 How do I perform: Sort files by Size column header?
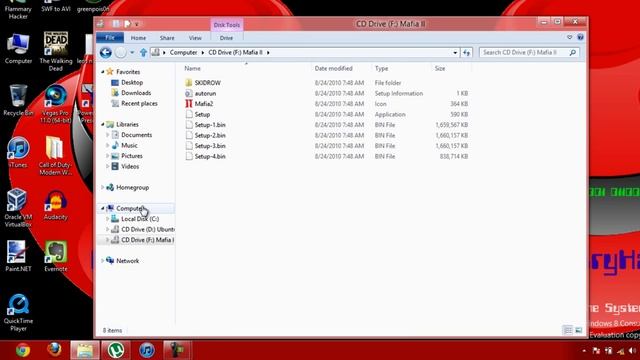(x=451, y=69)
